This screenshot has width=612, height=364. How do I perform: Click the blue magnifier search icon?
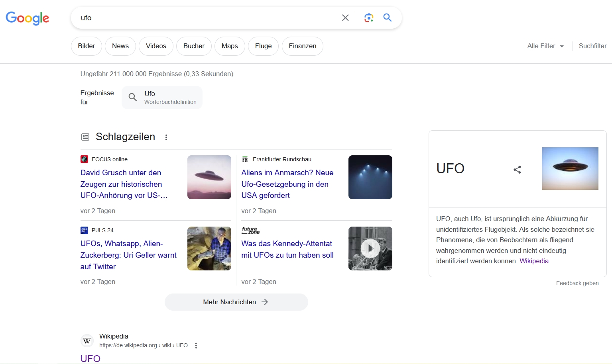tap(388, 18)
